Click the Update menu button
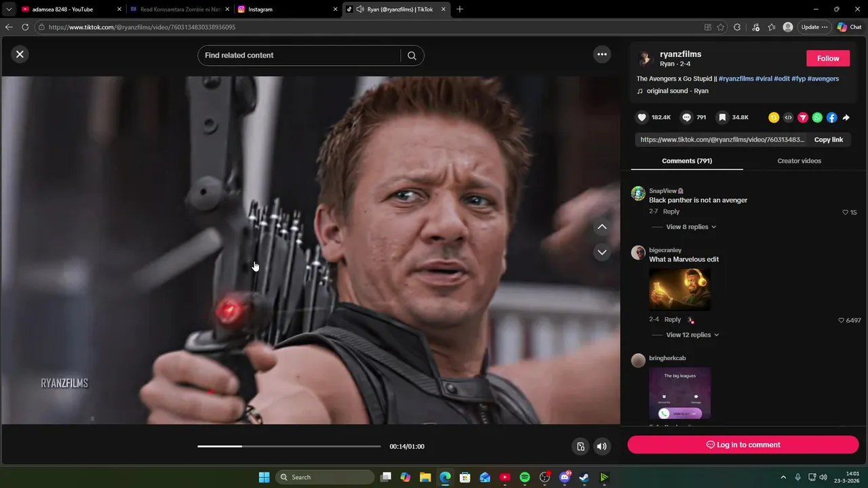The image size is (868, 488). (814, 27)
